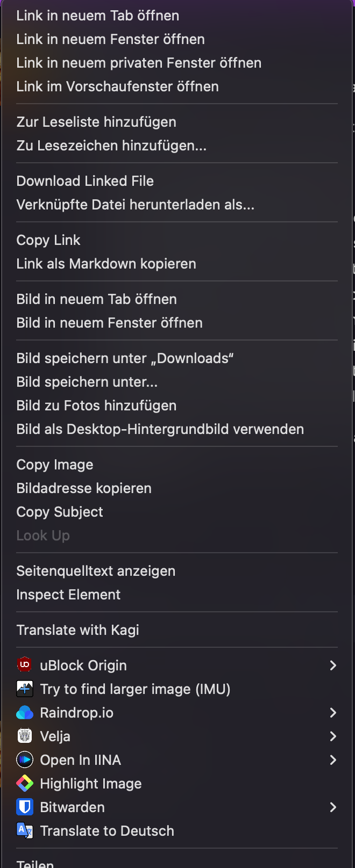Click the Translate to Deutsch icon
The width and height of the screenshot is (355, 868).
point(25,830)
